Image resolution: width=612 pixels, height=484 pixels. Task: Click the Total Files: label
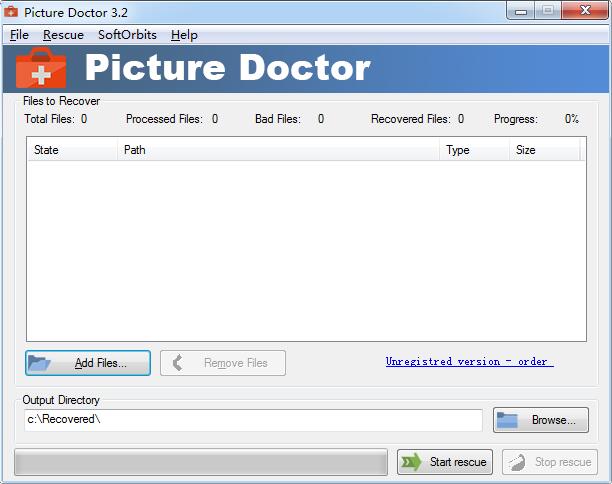pos(49,119)
